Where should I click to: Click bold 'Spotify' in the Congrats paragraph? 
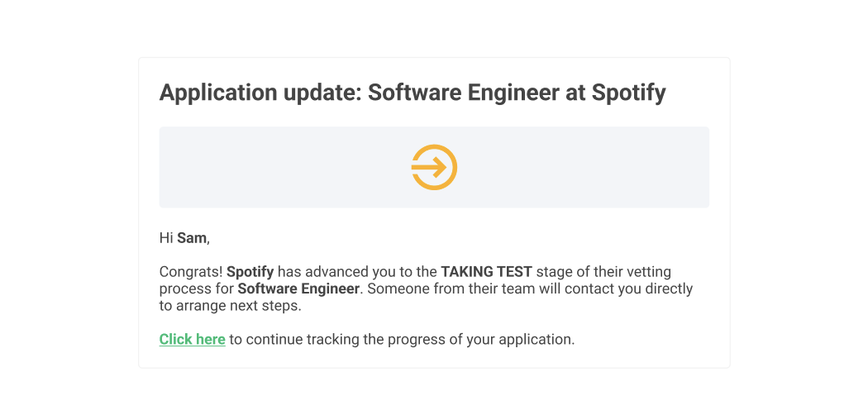250,272
